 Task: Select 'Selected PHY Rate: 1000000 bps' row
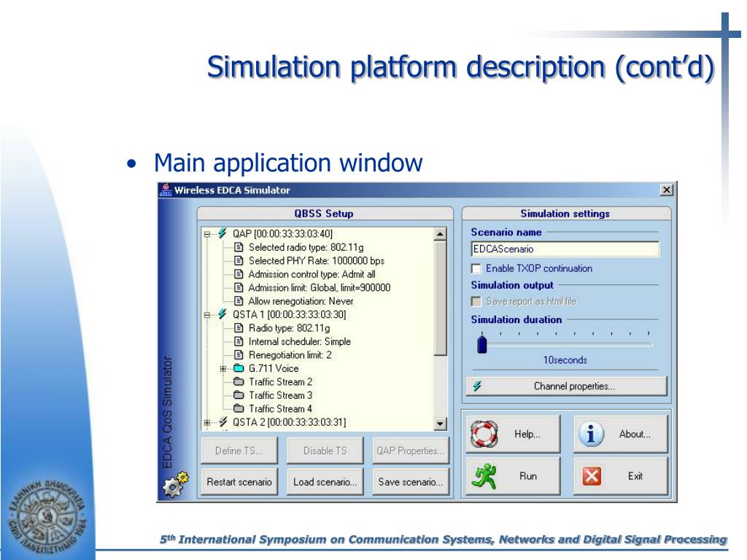(317, 260)
